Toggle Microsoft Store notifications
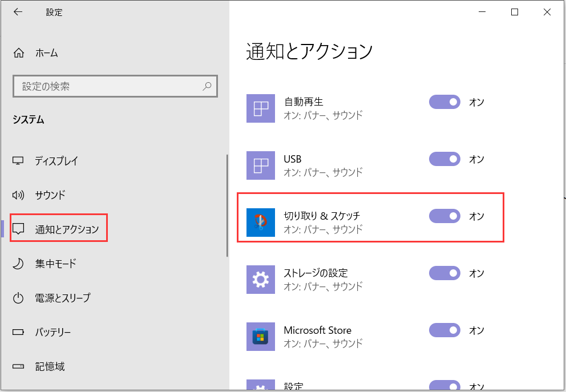 pyautogui.click(x=444, y=330)
